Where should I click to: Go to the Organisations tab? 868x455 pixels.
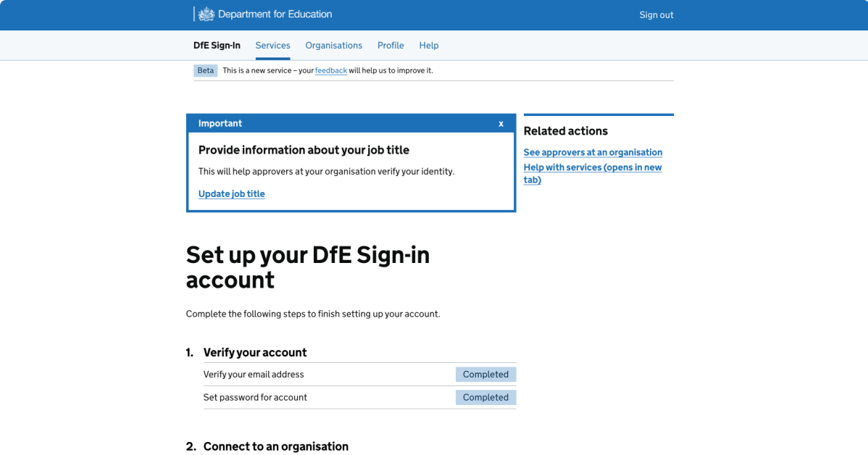pos(334,46)
